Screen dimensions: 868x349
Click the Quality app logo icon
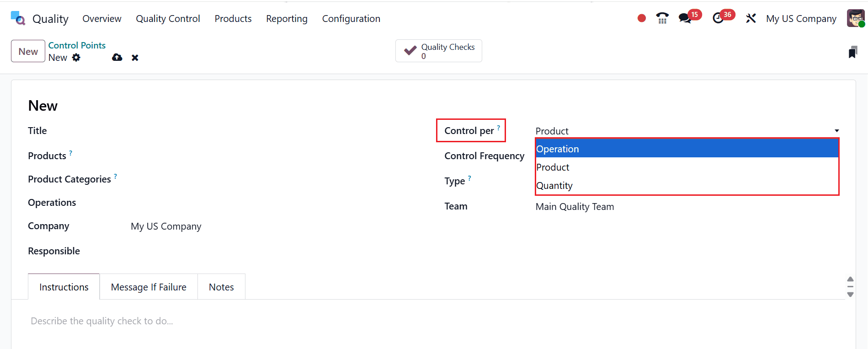[18, 18]
